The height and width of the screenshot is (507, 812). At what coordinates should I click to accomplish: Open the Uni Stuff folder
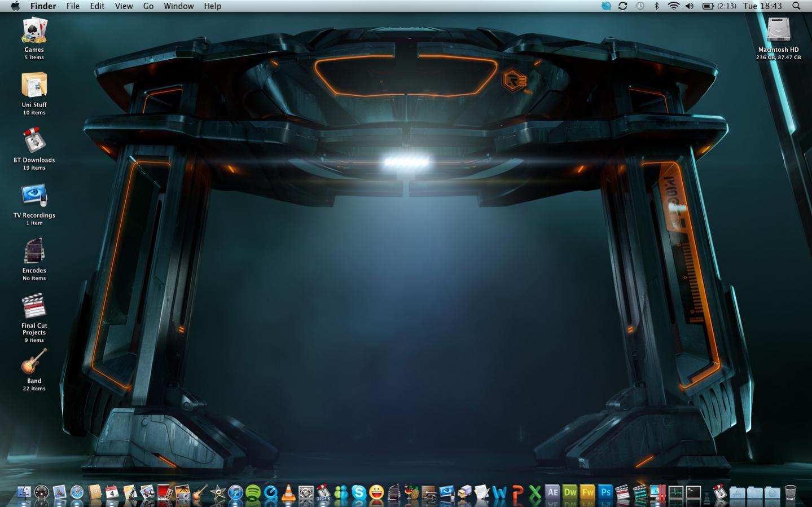click(x=34, y=86)
